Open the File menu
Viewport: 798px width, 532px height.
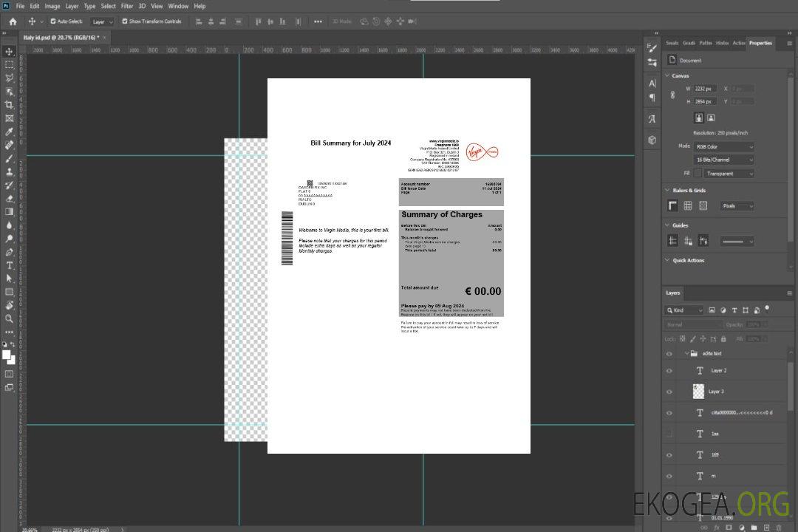tap(21, 6)
